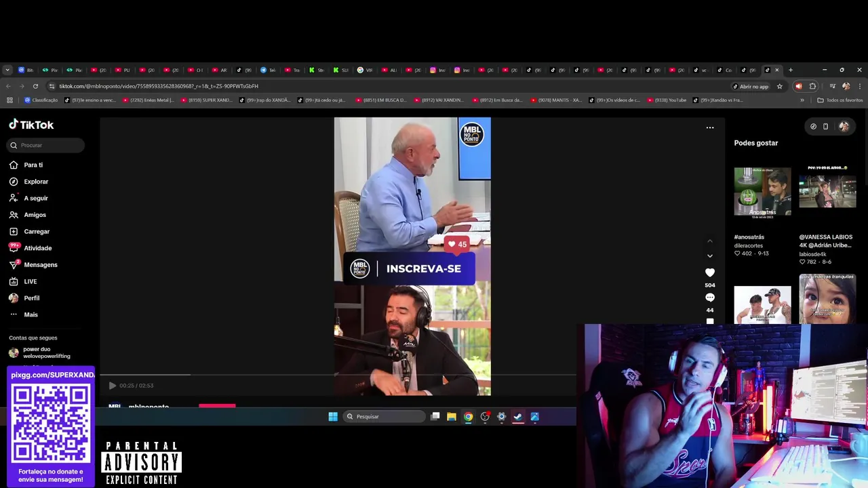Open the Chrome three-dot menu
Screen dimensions: 868x488
860,86
